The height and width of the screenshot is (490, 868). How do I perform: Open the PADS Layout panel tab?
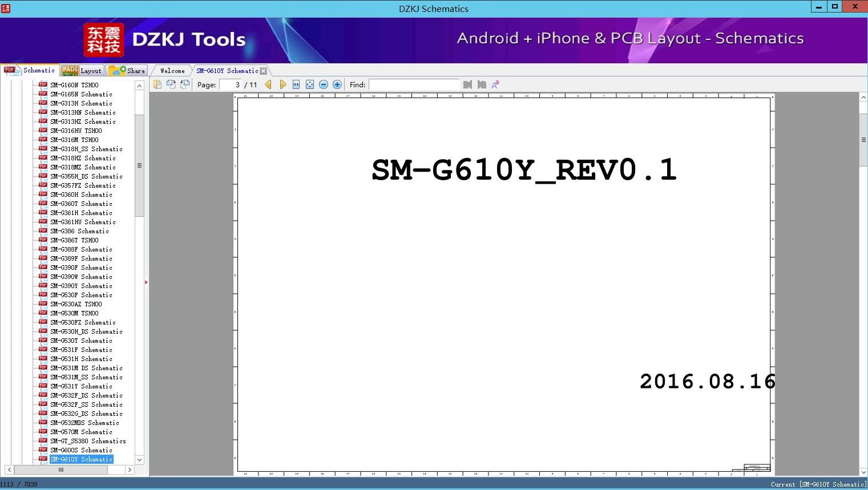point(82,71)
